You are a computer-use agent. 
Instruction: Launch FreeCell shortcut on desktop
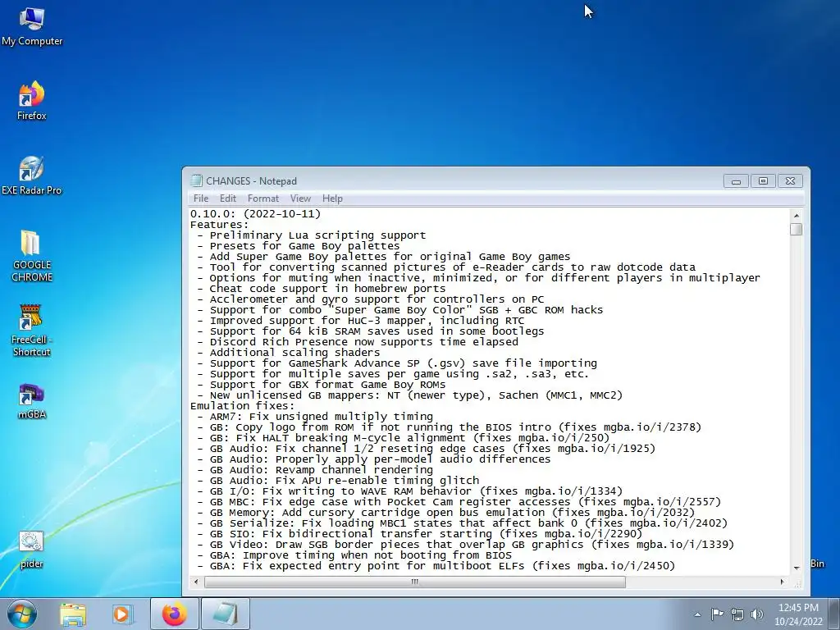tap(32, 331)
